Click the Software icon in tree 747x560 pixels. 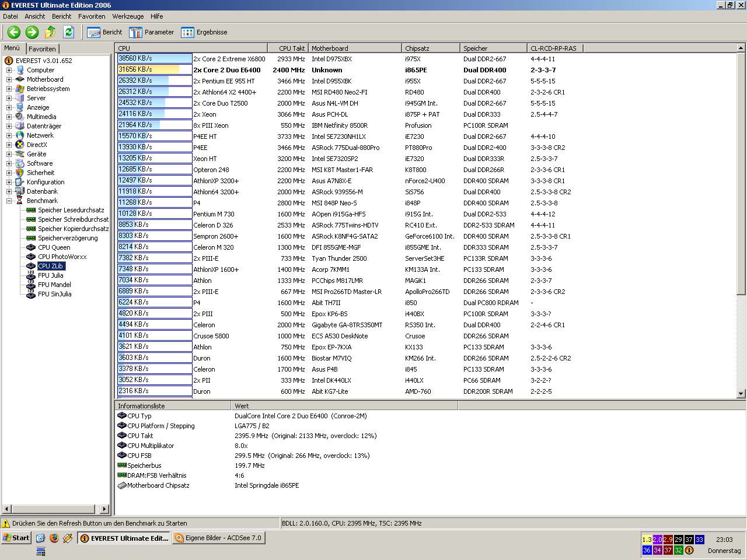(x=20, y=163)
